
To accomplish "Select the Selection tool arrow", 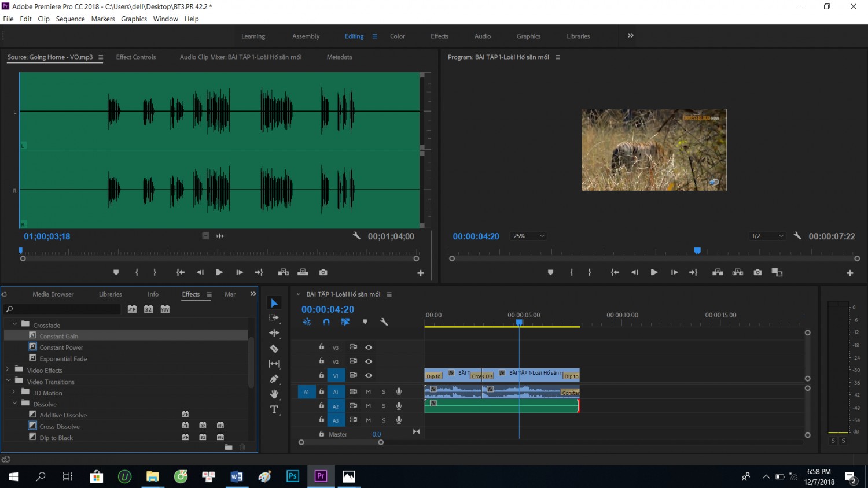I will point(274,303).
